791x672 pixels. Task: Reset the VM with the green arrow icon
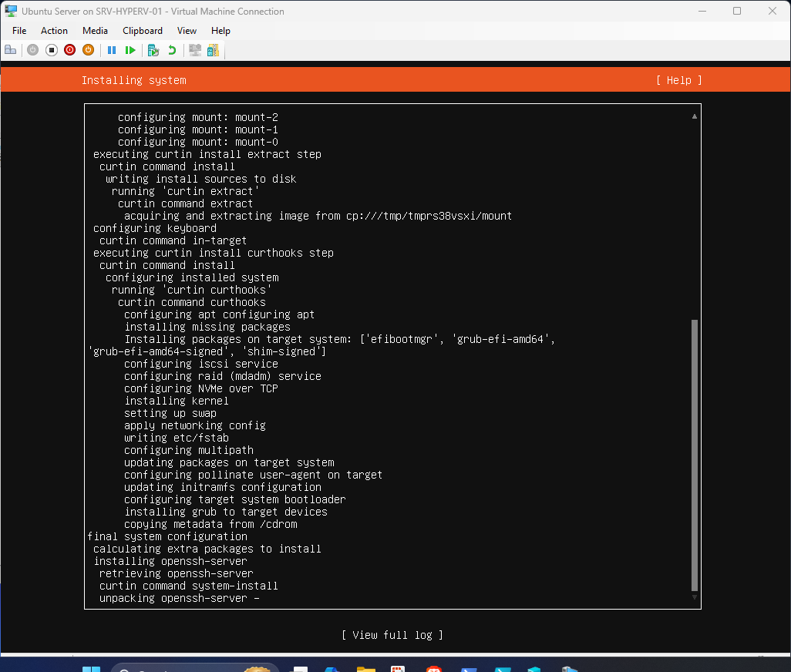point(130,49)
